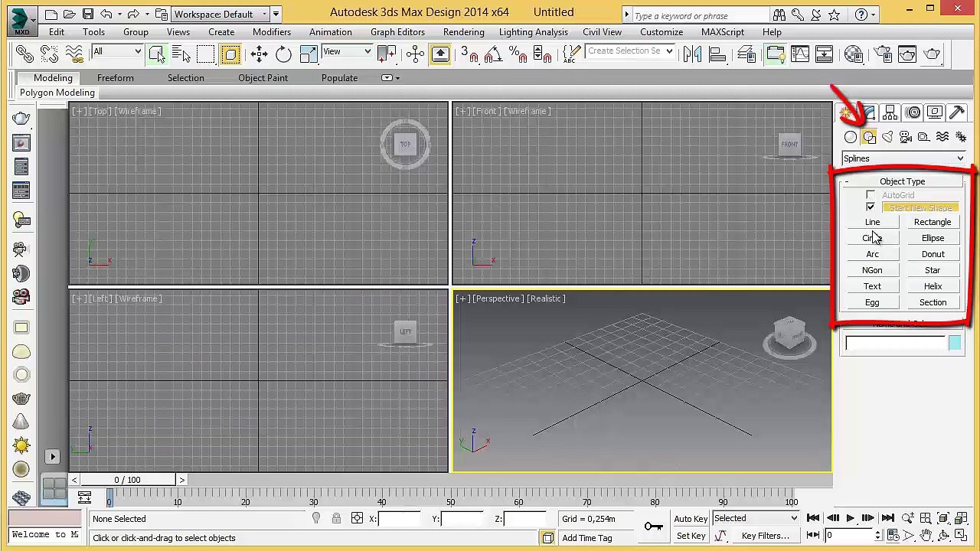980x551 pixels.
Task: Open the Workspace Default dropdown
Action: (220, 14)
